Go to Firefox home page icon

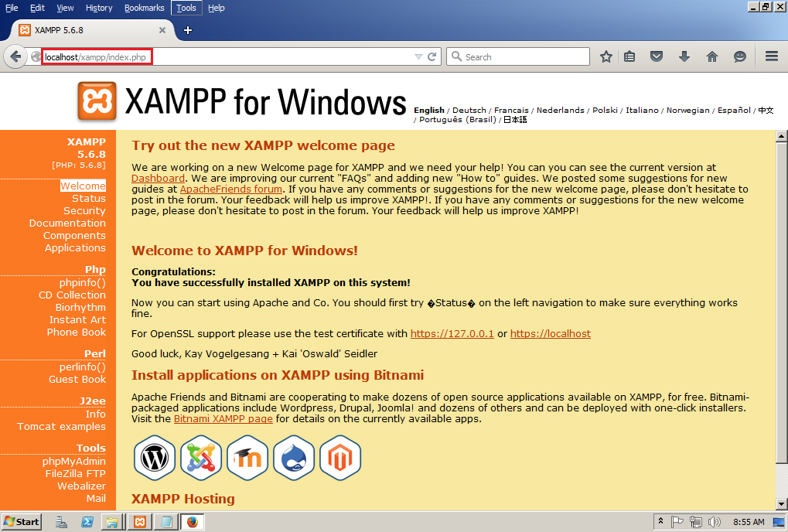(712, 56)
